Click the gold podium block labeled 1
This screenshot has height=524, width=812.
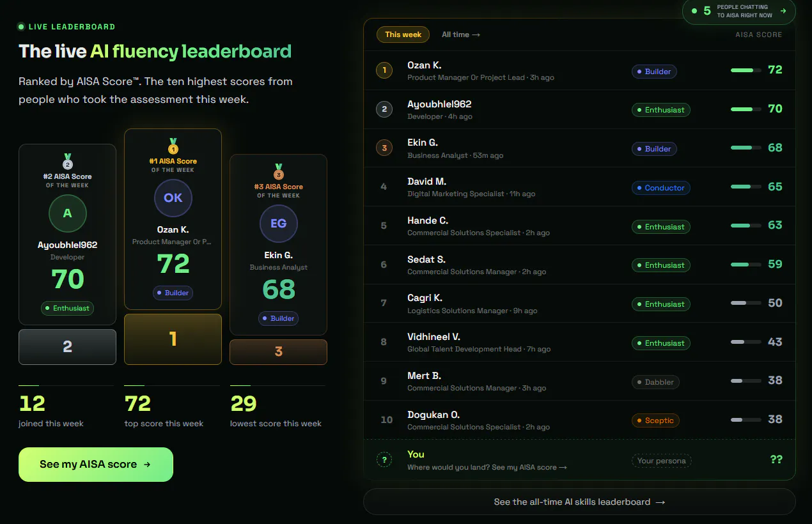pyautogui.click(x=173, y=339)
